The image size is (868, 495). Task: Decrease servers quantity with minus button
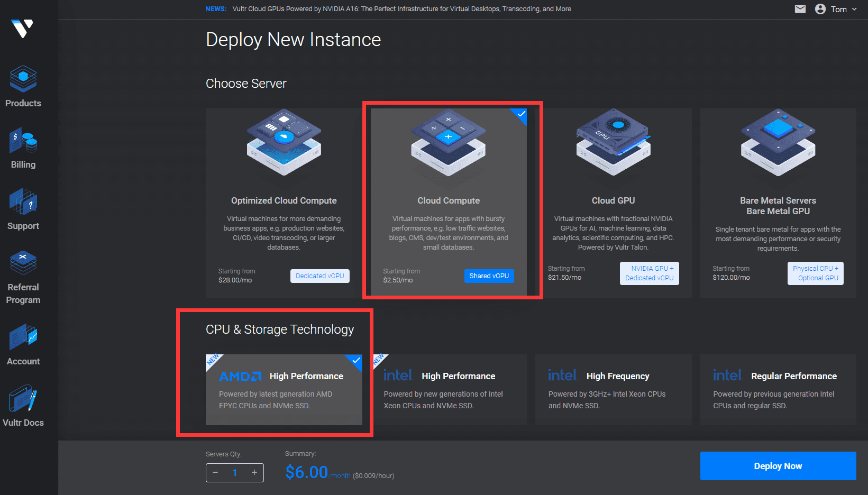coord(215,472)
